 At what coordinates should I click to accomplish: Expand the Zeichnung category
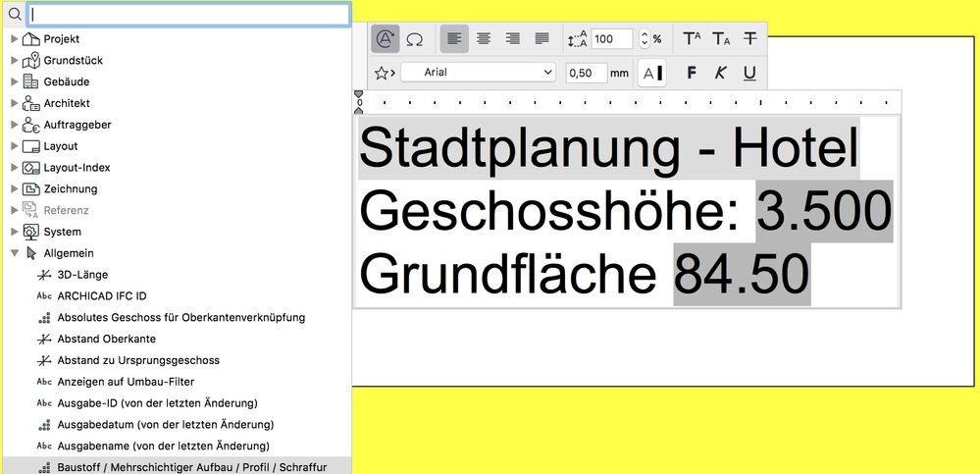(x=15, y=188)
